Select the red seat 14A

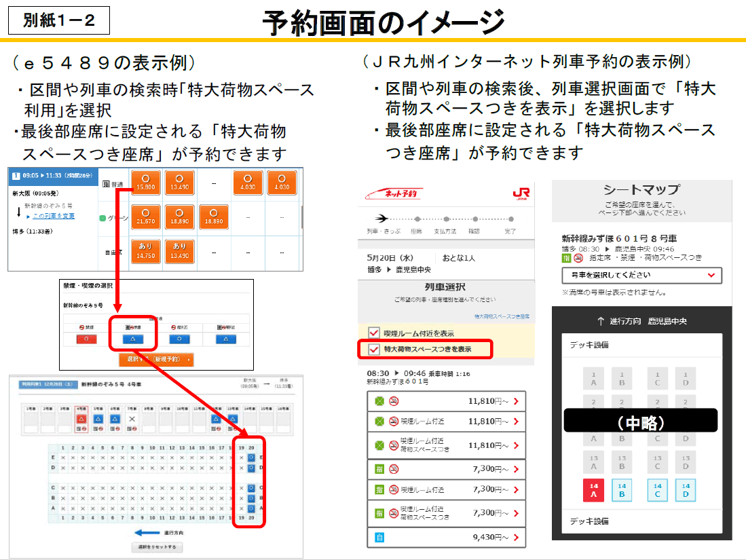(593, 490)
